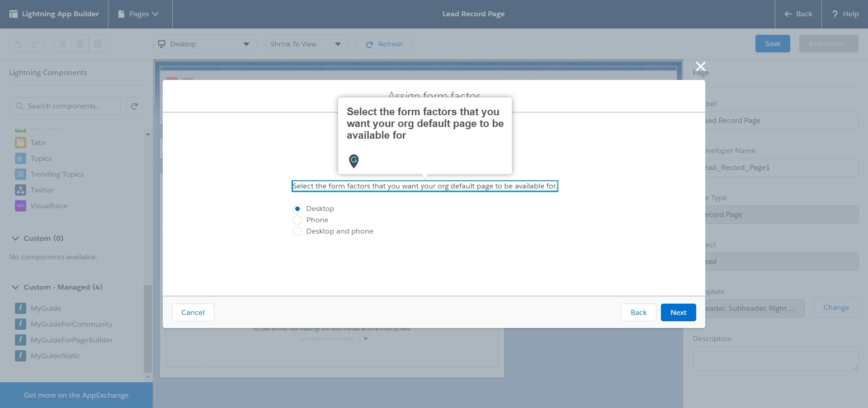Click the Refresh button
Viewport: 868px width, 408px height.
pyautogui.click(x=384, y=44)
